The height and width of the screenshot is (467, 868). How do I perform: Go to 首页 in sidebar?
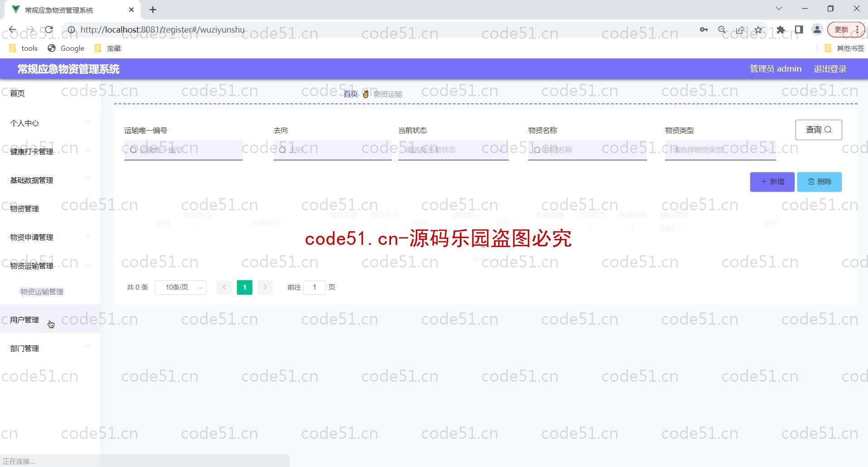(x=50, y=93)
